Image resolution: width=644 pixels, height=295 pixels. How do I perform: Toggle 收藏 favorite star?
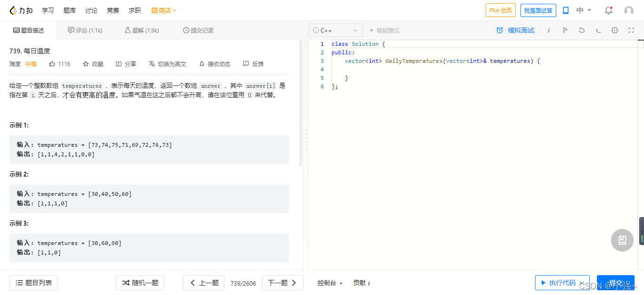click(93, 64)
